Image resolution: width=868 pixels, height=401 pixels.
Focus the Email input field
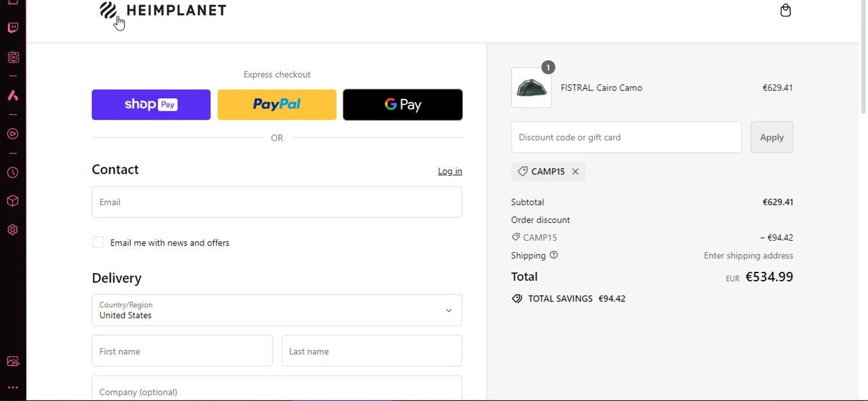[277, 202]
